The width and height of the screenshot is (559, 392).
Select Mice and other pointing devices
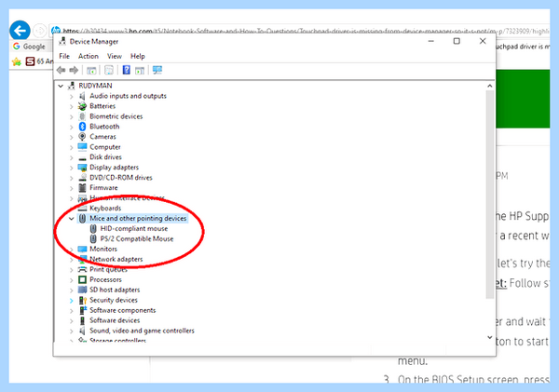click(138, 219)
